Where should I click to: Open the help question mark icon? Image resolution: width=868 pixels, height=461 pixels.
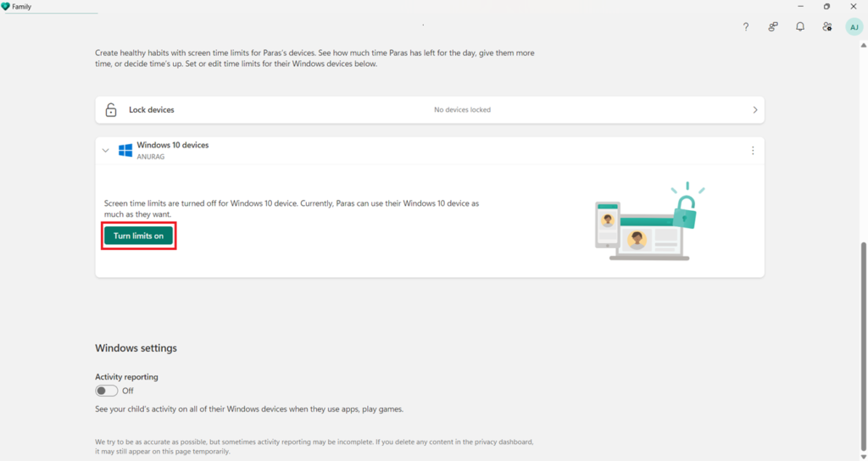[x=746, y=26]
